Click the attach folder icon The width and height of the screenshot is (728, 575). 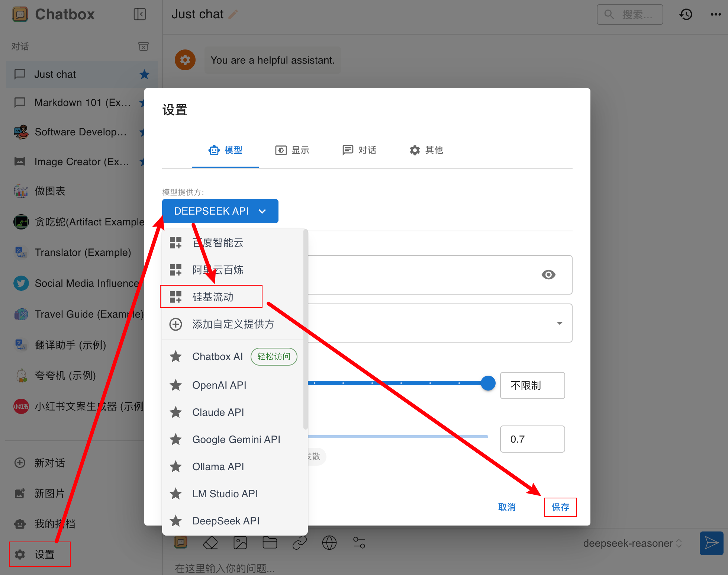[x=270, y=543]
